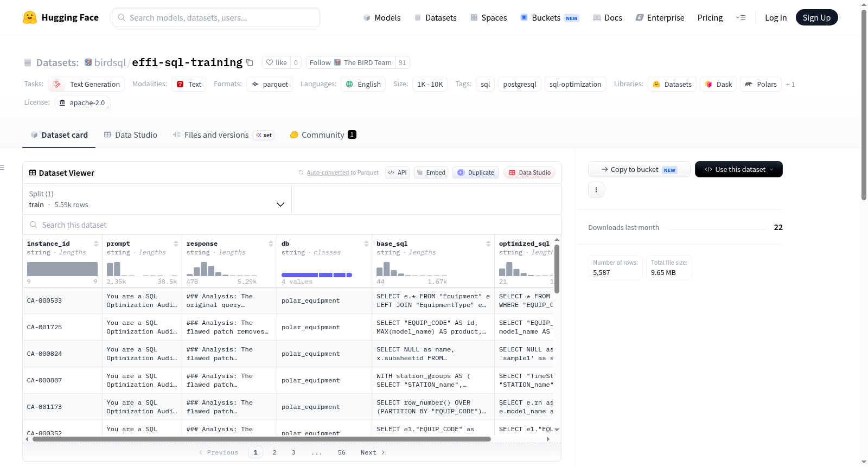Jump to page 56 of dataset
Screen dimensions: 868x467
click(342, 452)
